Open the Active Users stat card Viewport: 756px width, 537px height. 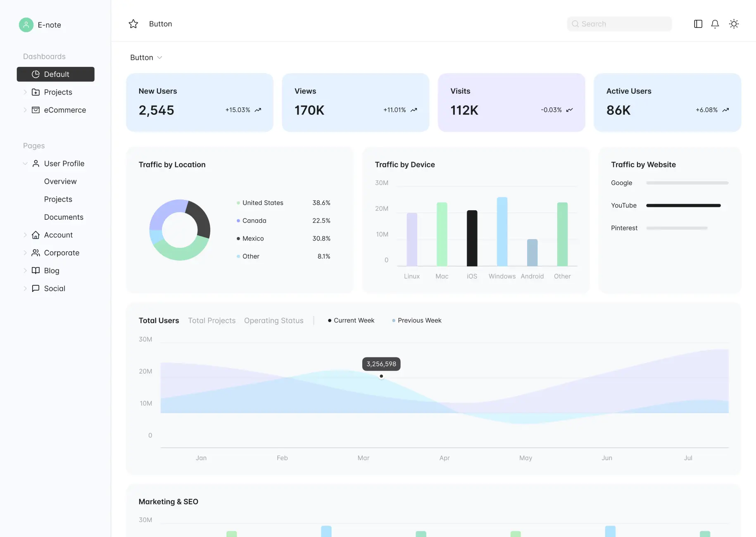pos(667,102)
